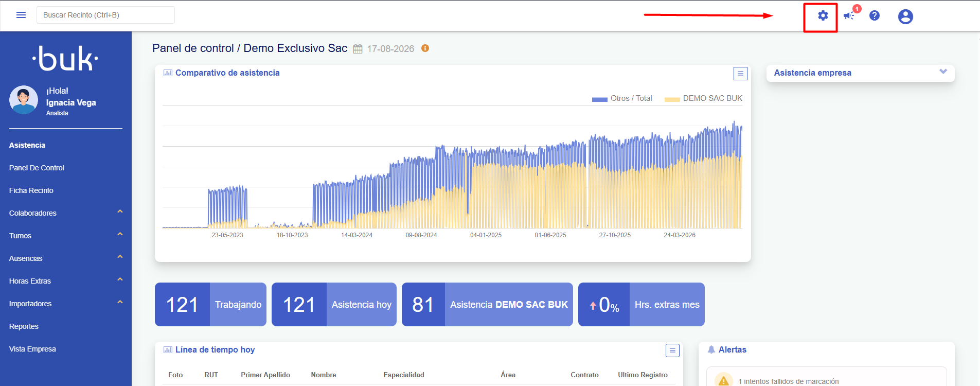Toggle the DEMO SAC BUK legend series

pos(703,98)
